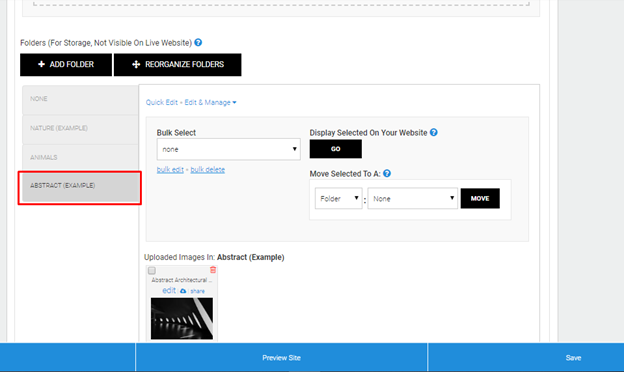The image size is (624, 372).
Task: Open help icon next to Folders heading
Action: [x=198, y=42]
